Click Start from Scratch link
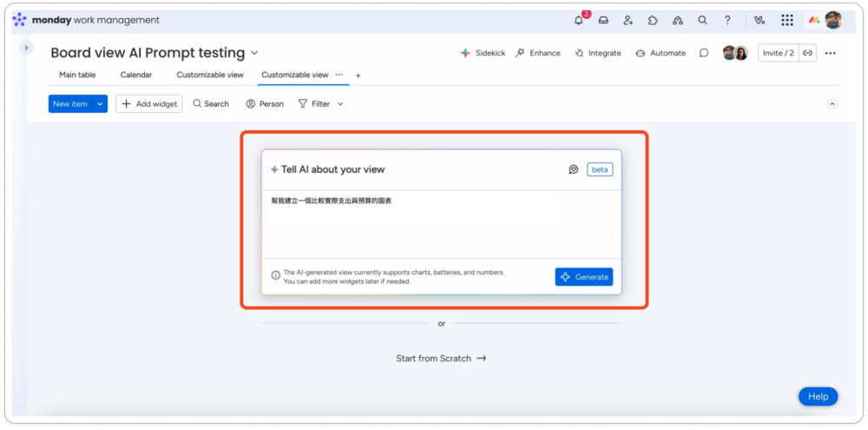This screenshot has width=868, height=430. point(441,358)
